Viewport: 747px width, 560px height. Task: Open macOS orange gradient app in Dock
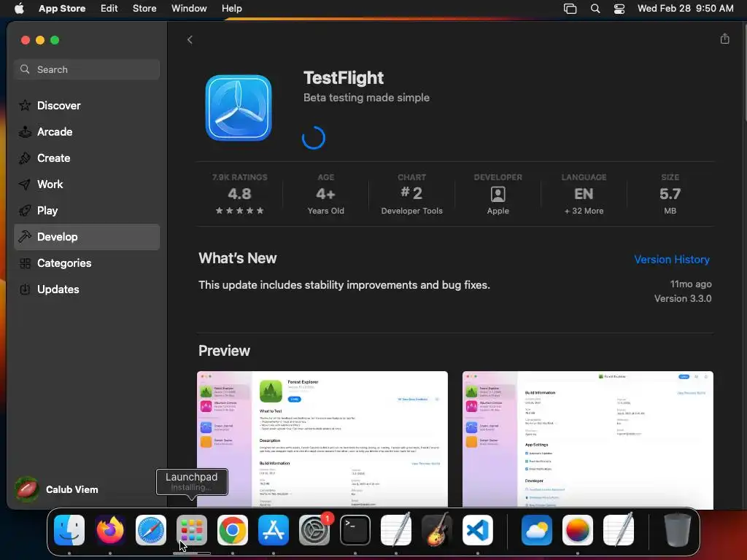[578, 530]
